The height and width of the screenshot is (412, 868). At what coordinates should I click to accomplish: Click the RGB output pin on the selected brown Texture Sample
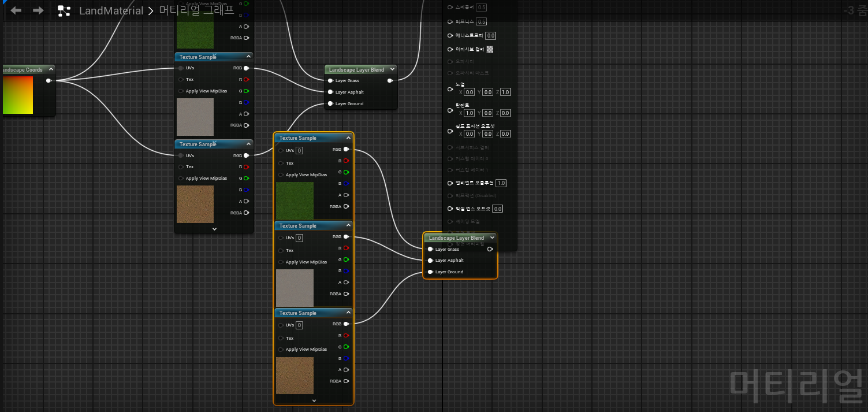click(347, 324)
